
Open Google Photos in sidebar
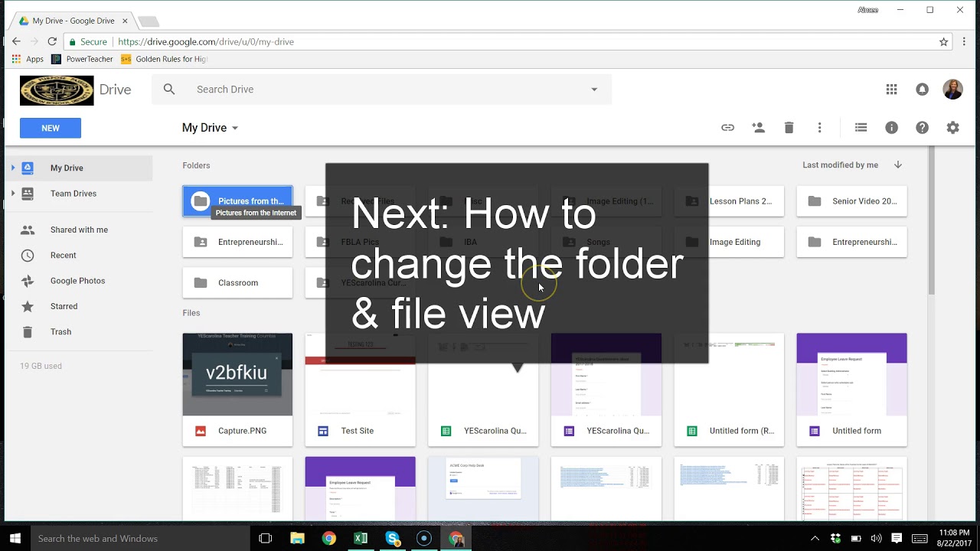point(79,281)
